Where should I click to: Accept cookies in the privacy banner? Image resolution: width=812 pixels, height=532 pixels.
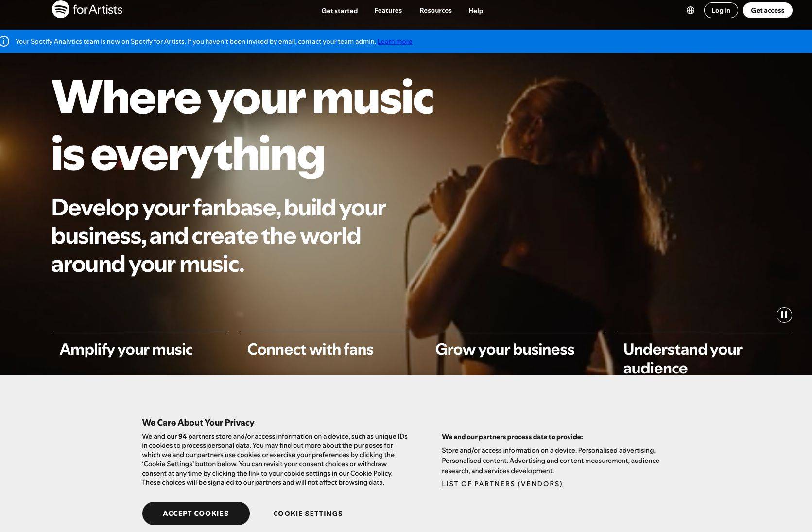click(x=196, y=514)
